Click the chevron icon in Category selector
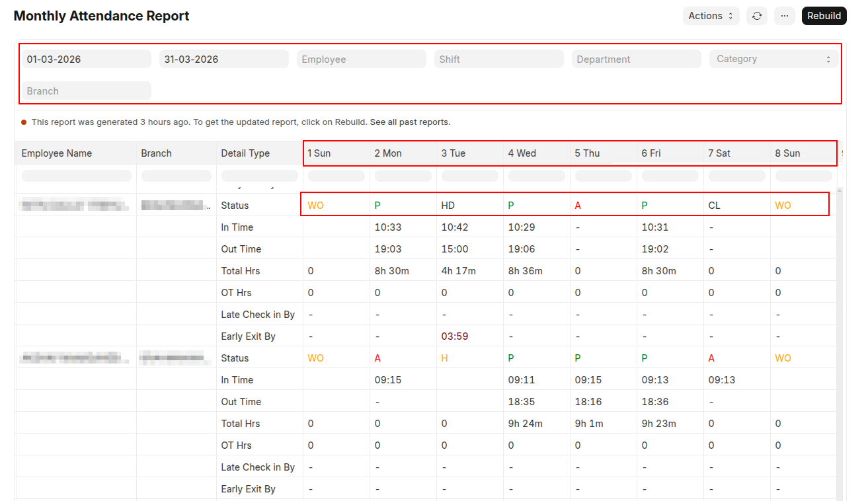Viewport: 868px width, 501px height. (828, 59)
